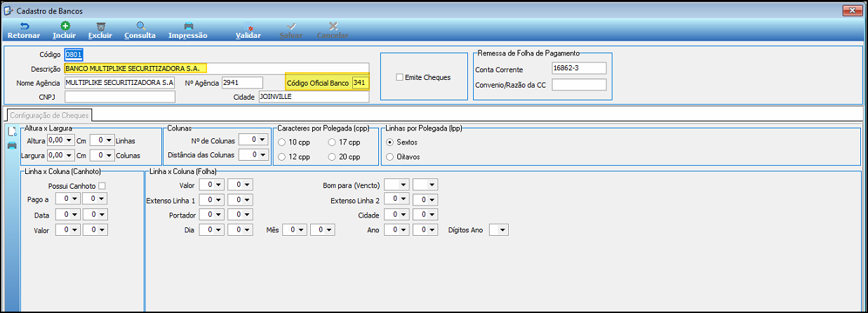
Task: Click the Excluir trash icon
Action: click(x=100, y=25)
